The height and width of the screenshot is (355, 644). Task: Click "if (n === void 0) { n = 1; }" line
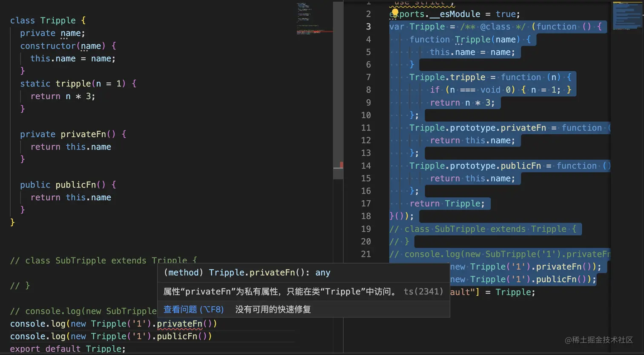(500, 90)
